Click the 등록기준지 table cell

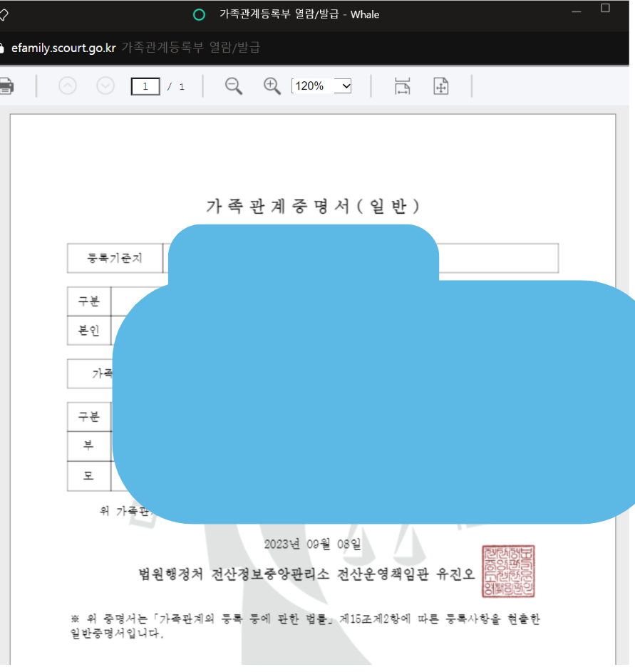pyautogui.click(x=114, y=259)
